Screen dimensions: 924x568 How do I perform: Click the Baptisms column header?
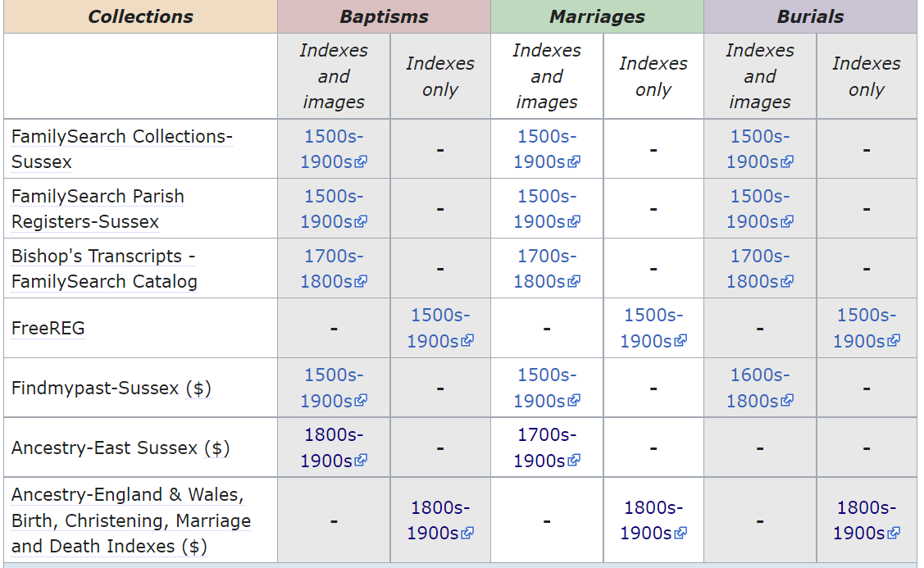pos(385,16)
